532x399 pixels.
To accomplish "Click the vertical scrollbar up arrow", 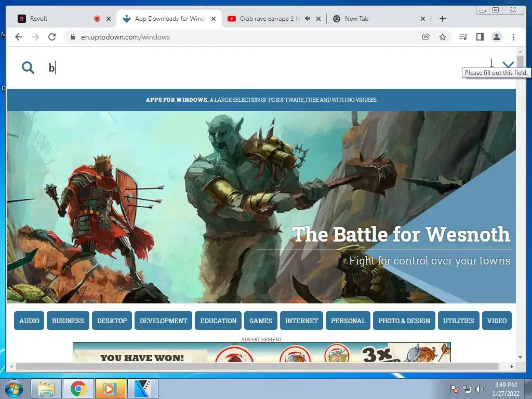I will point(520,51).
